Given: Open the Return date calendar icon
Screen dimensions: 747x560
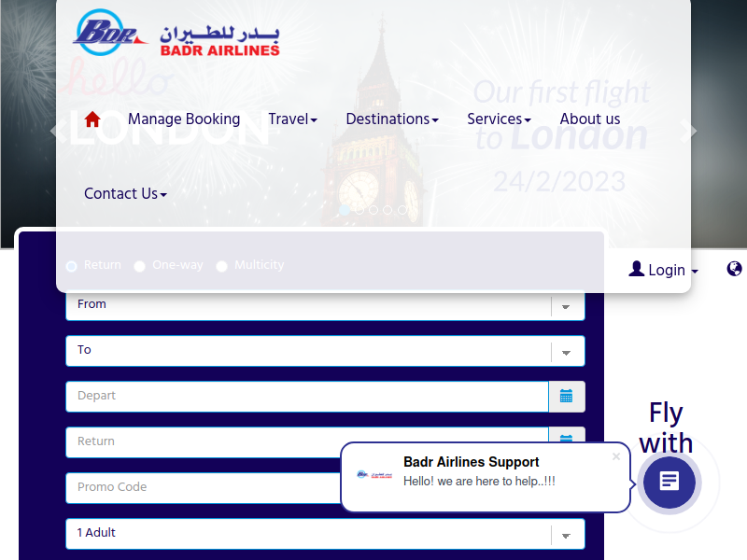Looking at the screenshot, I should coord(567,436).
